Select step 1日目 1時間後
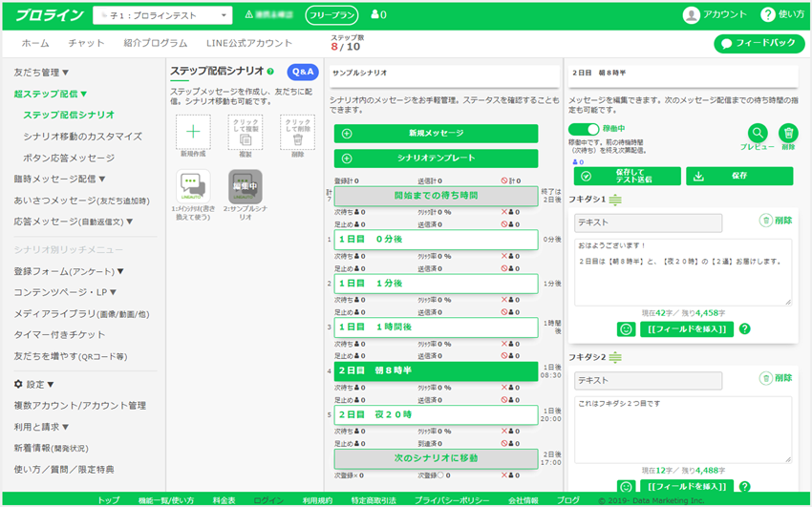 click(x=436, y=327)
